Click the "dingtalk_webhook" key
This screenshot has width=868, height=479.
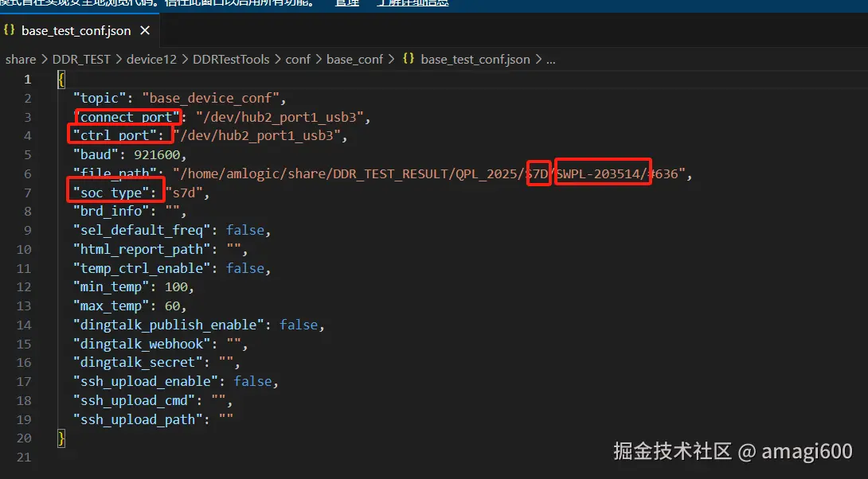click(x=141, y=344)
